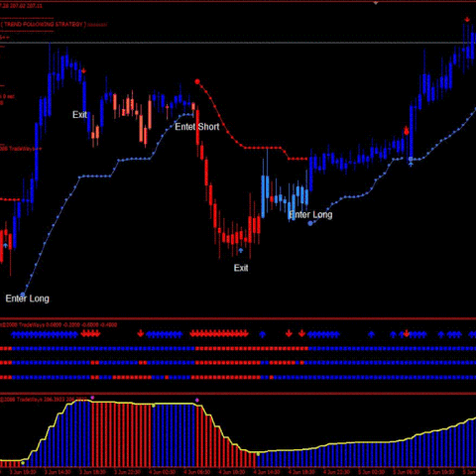
Task: Click time axis label 3 Jun 10:30
Action: tap(23, 472)
